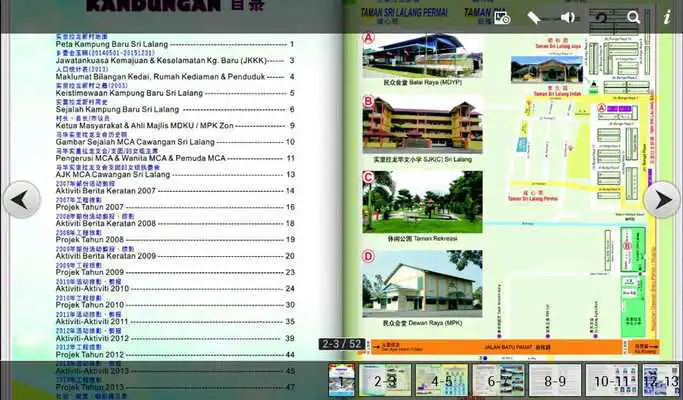683x400 pixels.
Task: Click 'Projek Tahun 2010' entry
Action: click(90, 305)
